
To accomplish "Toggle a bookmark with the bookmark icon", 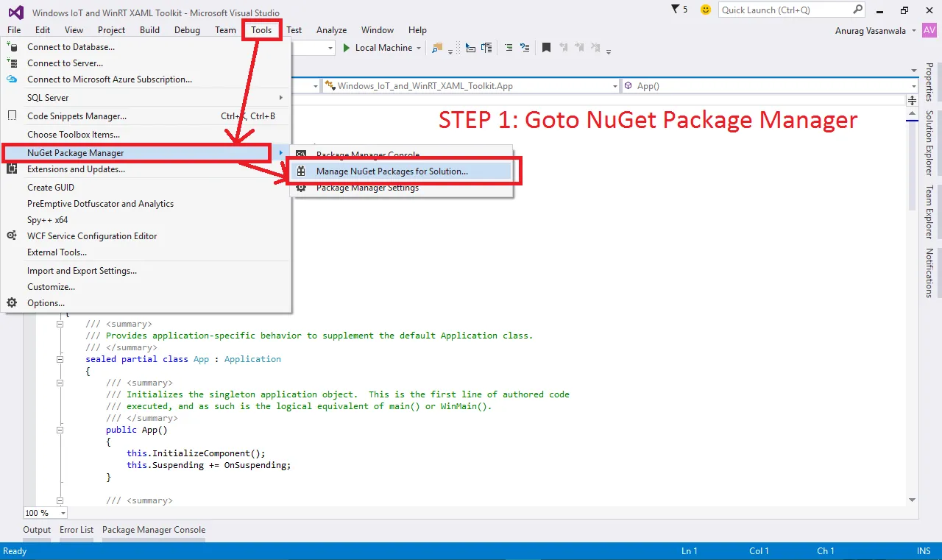I will coord(546,48).
